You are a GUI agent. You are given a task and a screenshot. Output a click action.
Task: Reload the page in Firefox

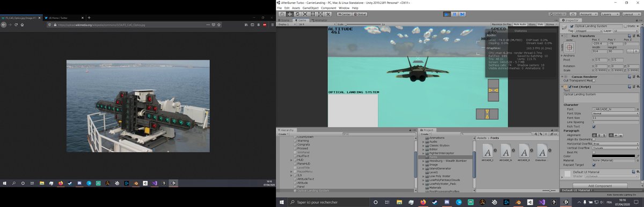pos(16,24)
